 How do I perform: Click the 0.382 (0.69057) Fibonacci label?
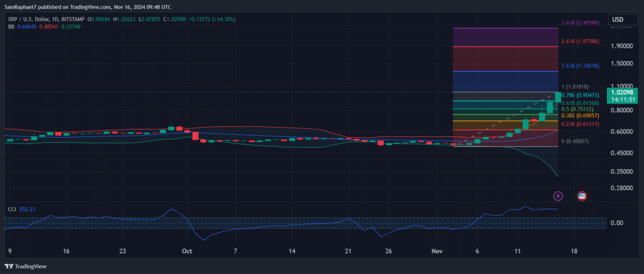[x=580, y=116]
